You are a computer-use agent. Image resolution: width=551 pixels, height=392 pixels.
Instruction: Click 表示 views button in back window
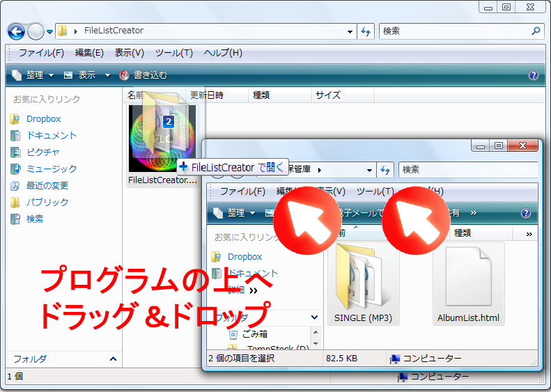coord(80,75)
